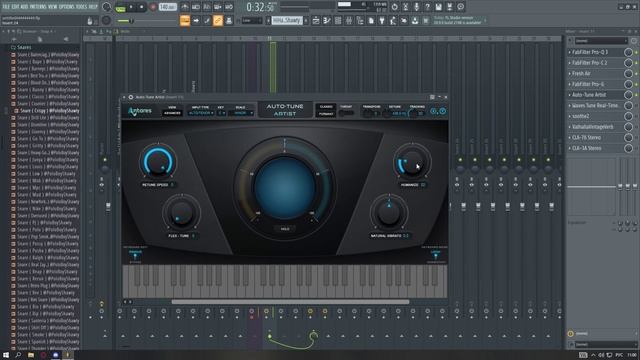The height and width of the screenshot is (360, 640).
Task: Click the arrow icon next to orange button
Action: tap(196, 20)
